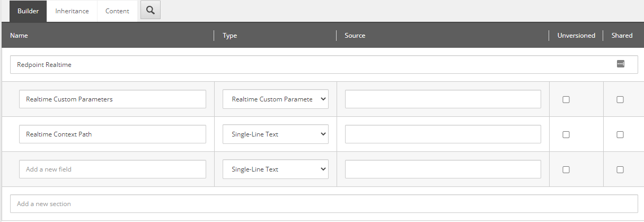Click the search magnifier icon
Image resolution: width=644 pixels, height=222 pixels.
(x=151, y=11)
